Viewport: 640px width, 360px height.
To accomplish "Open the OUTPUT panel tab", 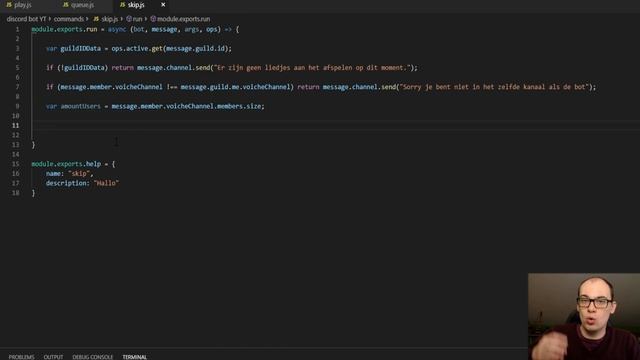I will click(x=53, y=357).
